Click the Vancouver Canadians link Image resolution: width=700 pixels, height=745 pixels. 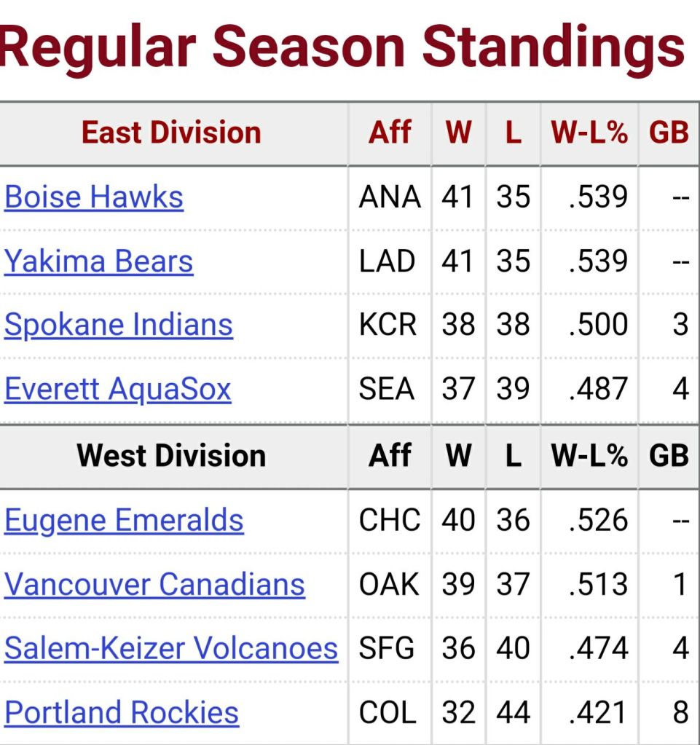pos(154,584)
